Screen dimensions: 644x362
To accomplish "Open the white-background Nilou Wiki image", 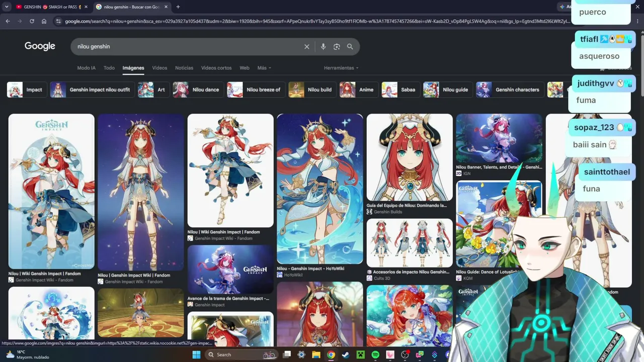I will (230, 170).
